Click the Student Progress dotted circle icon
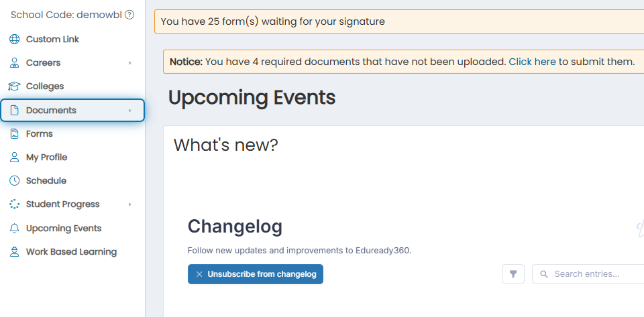This screenshot has height=317, width=644. pos(14,204)
